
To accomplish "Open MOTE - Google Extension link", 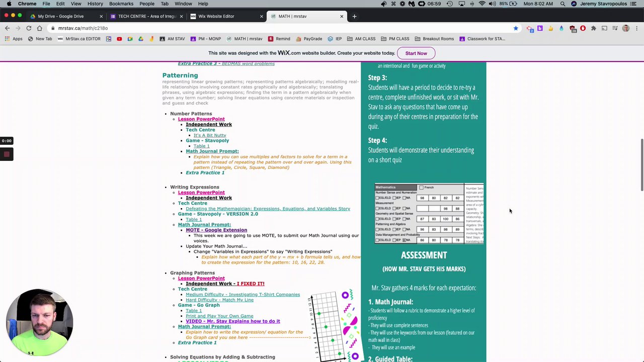I will [216, 230].
